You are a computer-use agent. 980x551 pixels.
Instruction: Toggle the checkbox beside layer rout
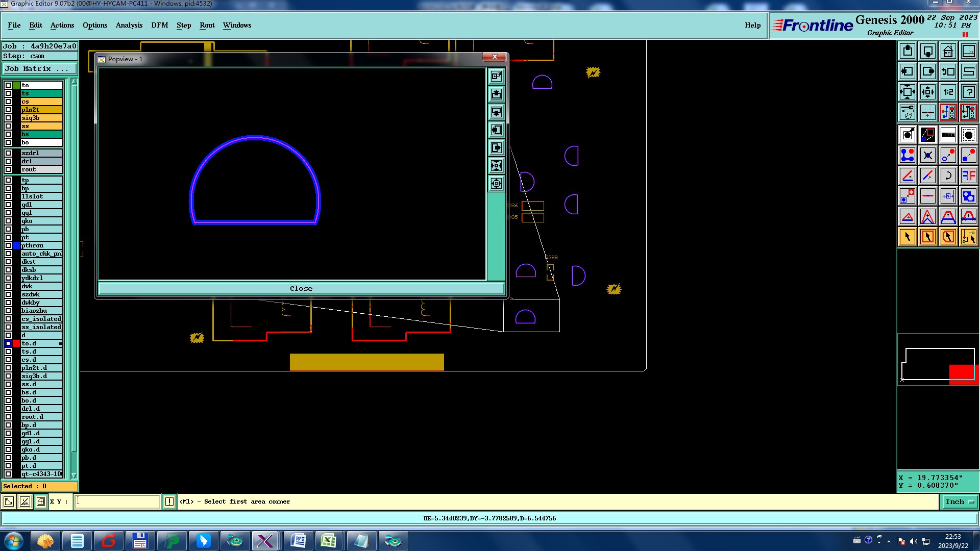8,169
